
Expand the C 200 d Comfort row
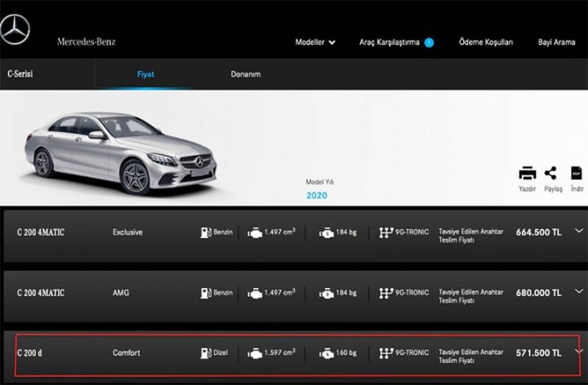(579, 352)
